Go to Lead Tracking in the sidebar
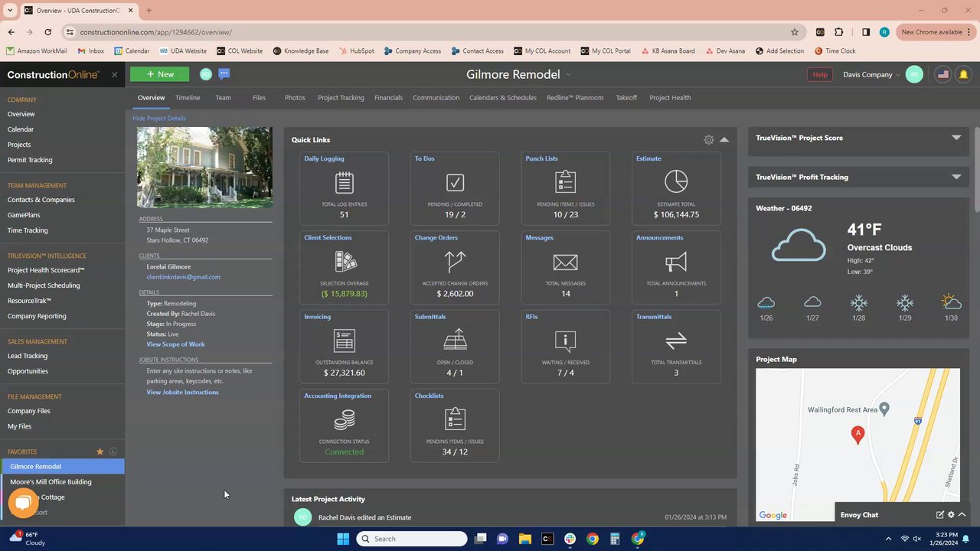This screenshot has height=551, width=980. pyautogui.click(x=28, y=356)
